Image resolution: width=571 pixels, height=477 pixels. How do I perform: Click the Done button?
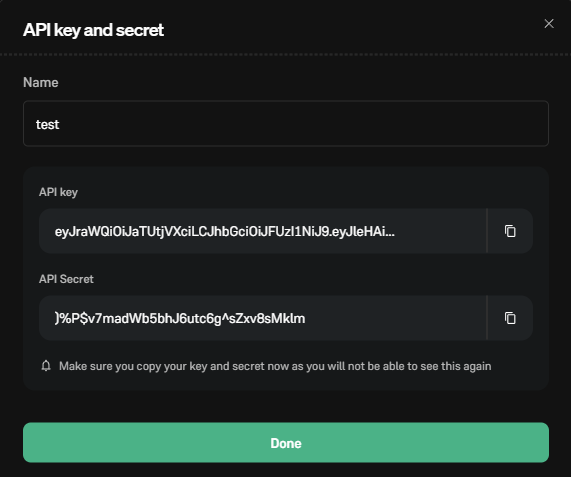pos(286,443)
